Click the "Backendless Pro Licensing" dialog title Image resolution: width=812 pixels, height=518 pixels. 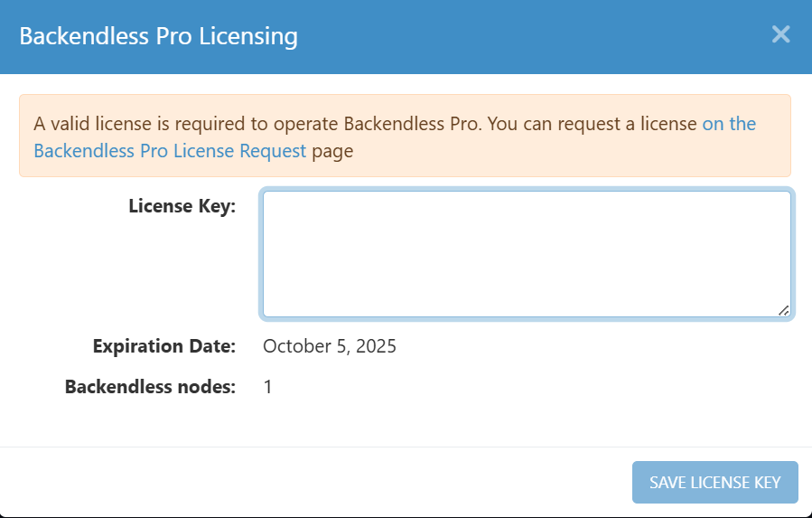158,36
